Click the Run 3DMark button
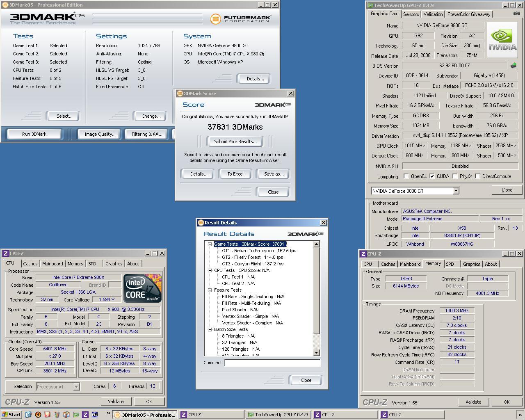Image resolution: width=525 pixels, height=420 pixels. click(34, 134)
